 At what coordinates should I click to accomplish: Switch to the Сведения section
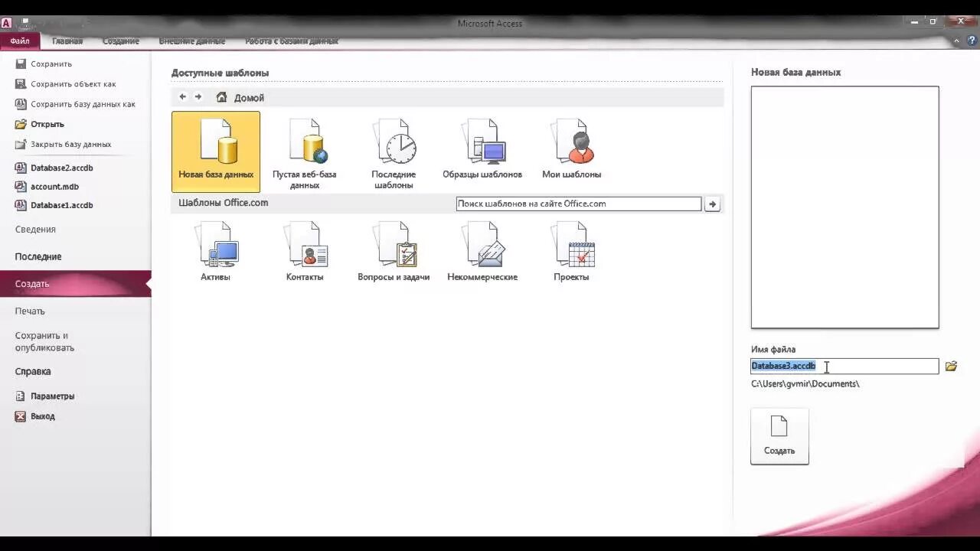pos(35,230)
